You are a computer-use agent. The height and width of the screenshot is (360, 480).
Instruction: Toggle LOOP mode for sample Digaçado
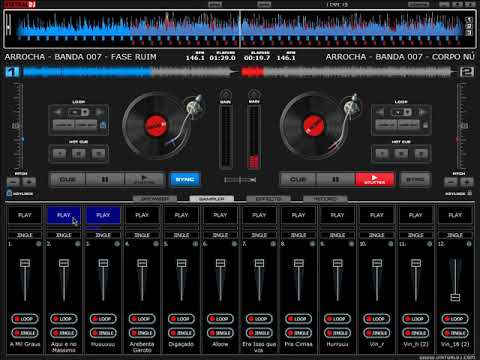[x=181, y=319]
